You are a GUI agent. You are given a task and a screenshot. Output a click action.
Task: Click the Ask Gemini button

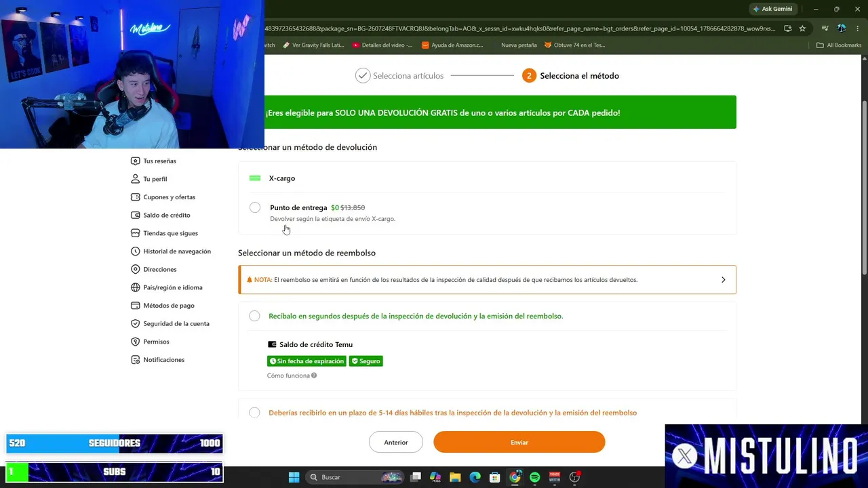pyautogui.click(x=772, y=9)
